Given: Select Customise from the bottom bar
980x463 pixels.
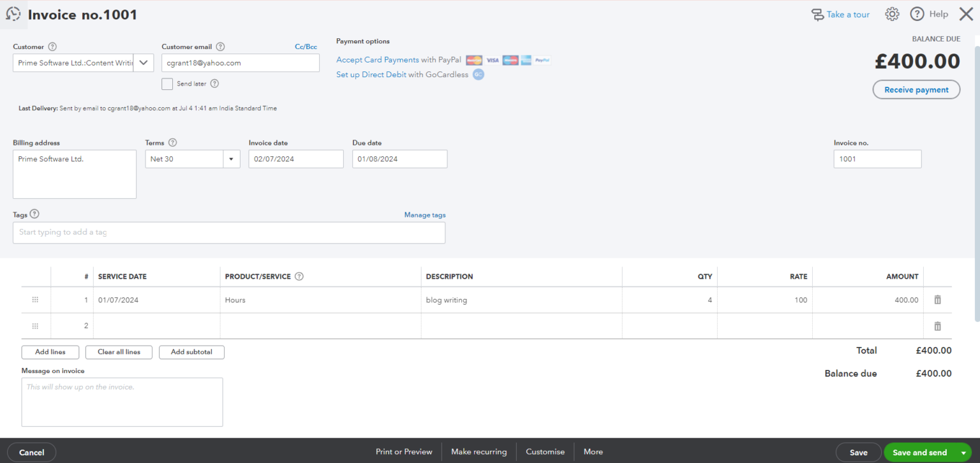Looking at the screenshot, I should [x=545, y=452].
